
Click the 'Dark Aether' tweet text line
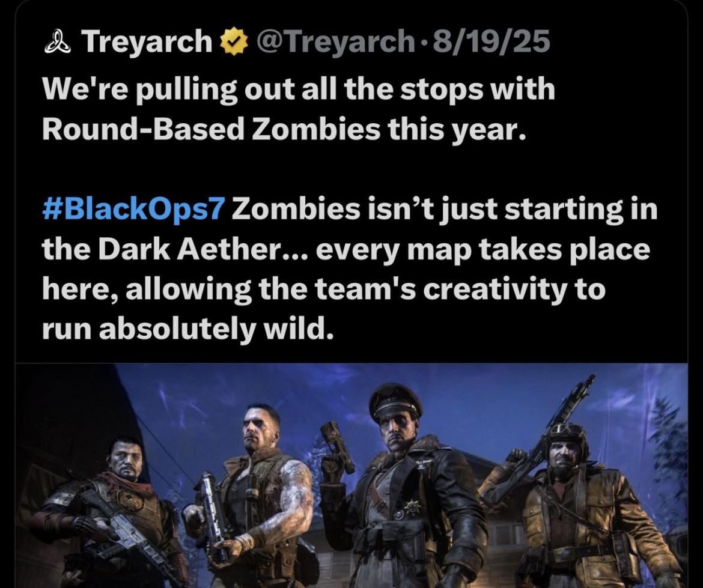tap(345, 249)
